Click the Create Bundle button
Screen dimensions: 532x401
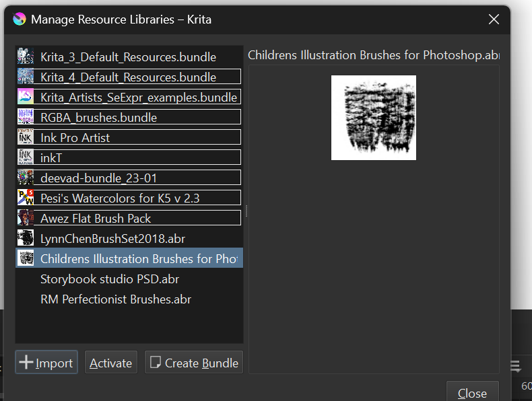point(194,363)
